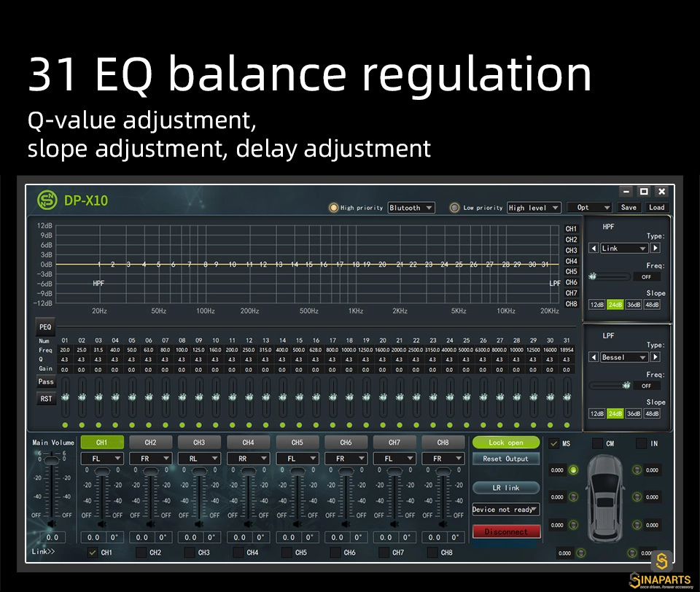The height and width of the screenshot is (592, 700).
Task: Open HPF type Link dropdown
Action: point(624,248)
